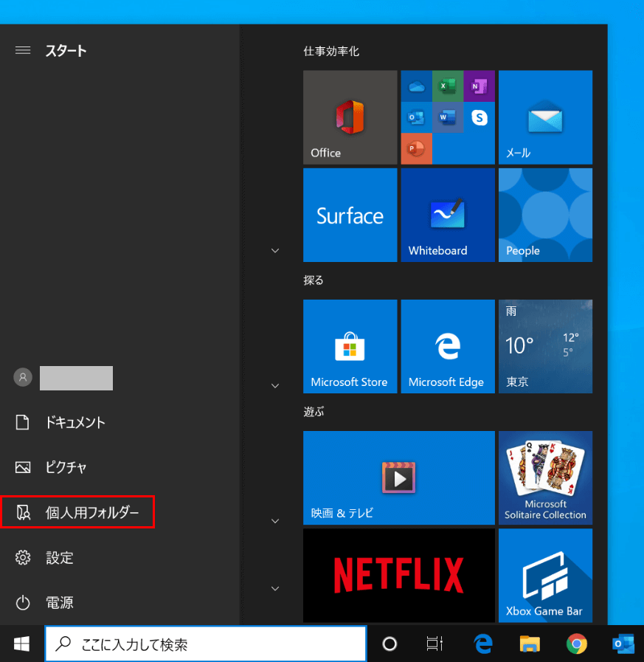Image resolution: width=644 pixels, height=662 pixels.
Task: Launch Edge from the taskbar
Action: tap(483, 644)
